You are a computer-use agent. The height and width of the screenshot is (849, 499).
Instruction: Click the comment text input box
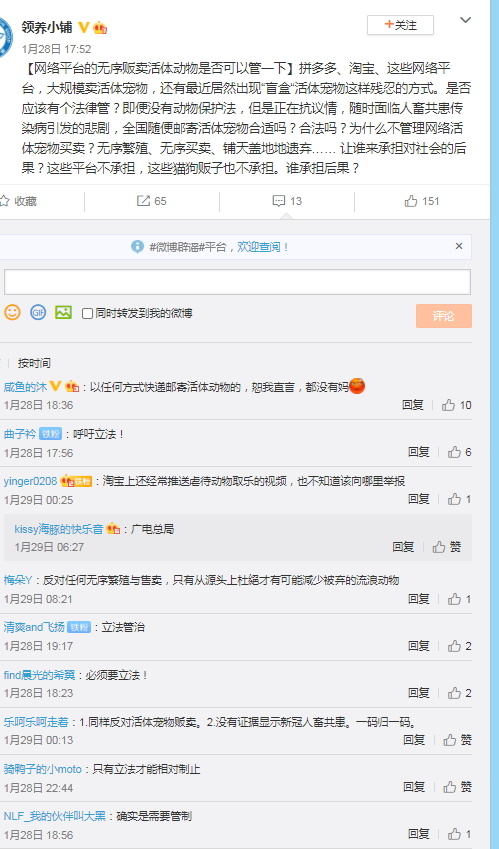pos(237,282)
